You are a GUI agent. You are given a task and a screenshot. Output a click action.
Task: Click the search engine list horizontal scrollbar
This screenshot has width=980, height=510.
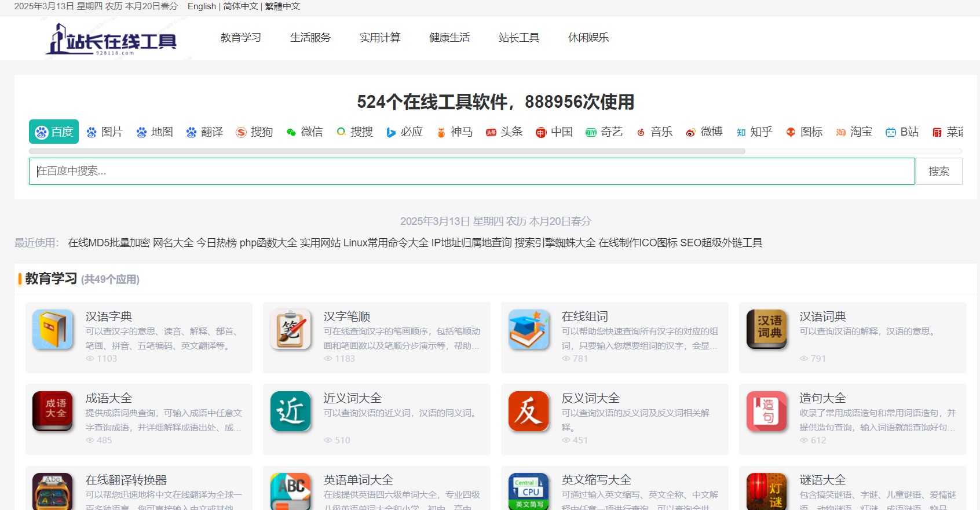point(387,151)
